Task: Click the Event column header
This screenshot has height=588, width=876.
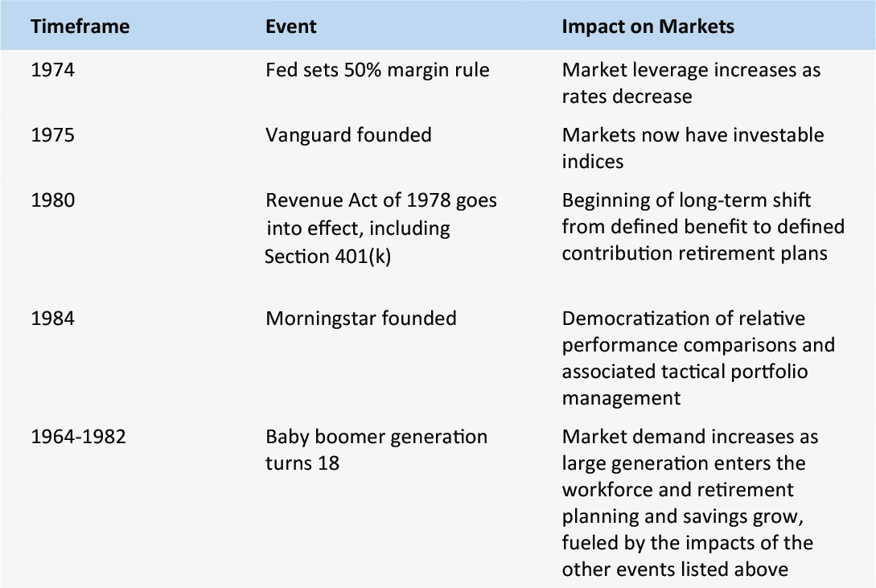Action: coord(290,27)
